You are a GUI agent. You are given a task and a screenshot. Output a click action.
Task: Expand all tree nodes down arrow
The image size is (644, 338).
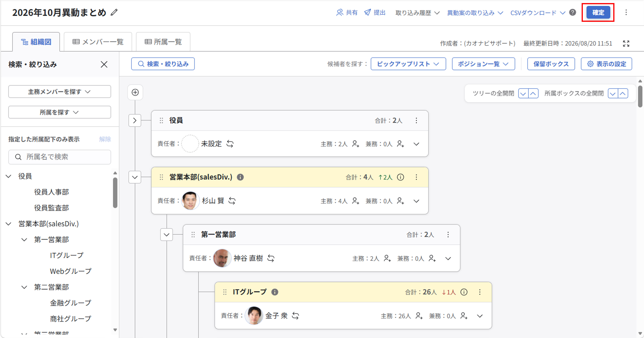coord(523,93)
